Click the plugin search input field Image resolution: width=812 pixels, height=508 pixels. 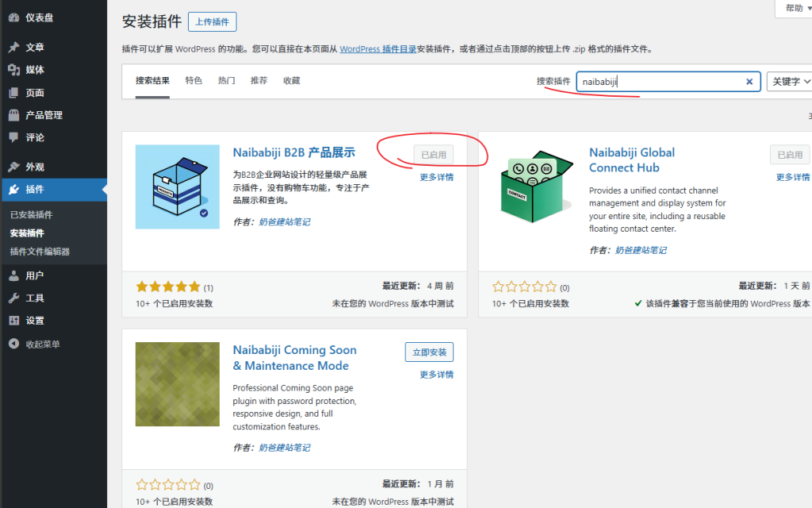click(660, 82)
